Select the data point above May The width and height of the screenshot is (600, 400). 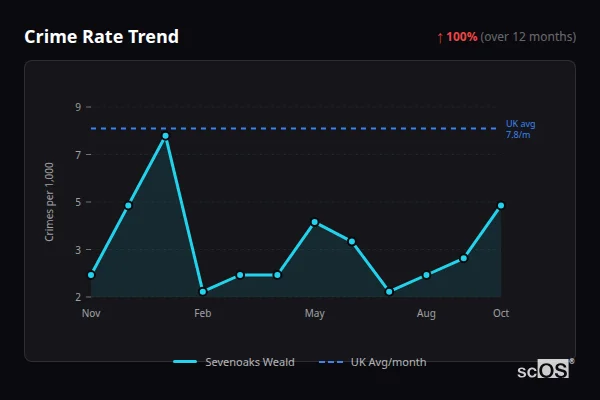point(314,222)
